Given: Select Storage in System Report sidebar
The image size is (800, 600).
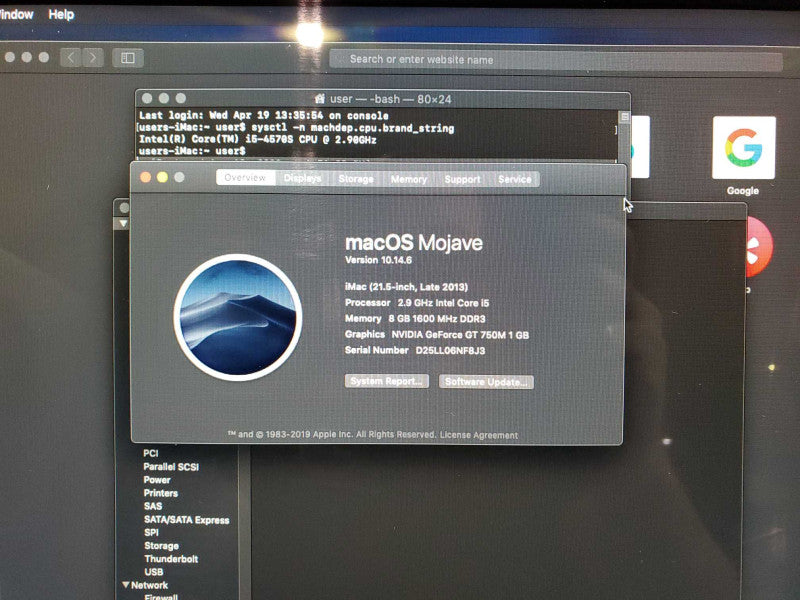Looking at the screenshot, I should [x=161, y=546].
